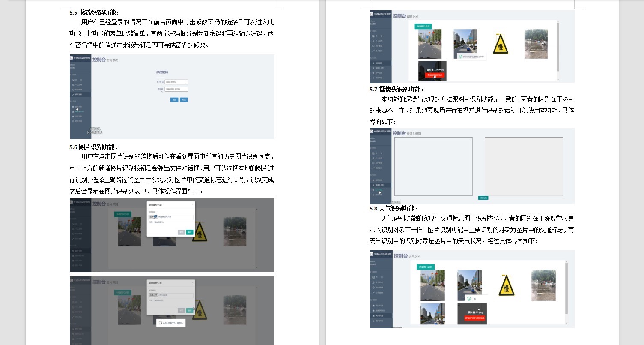Click the "修改密码" form title in the 5.5 screenshot
Image resolution: width=644 pixels, height=345 pixels.
(x=162, y=72)
